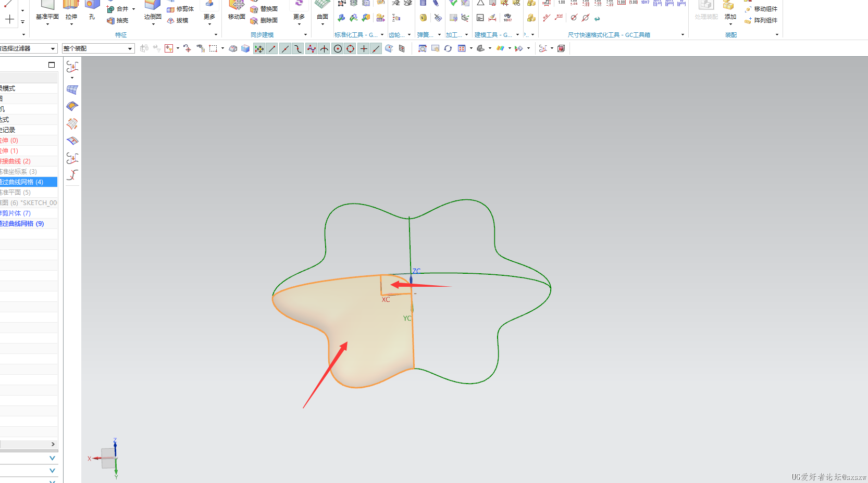Viewport: 868px width, 483px height.
Task: Select 拉伸 (0) in the part navigator
Action: 29,141
